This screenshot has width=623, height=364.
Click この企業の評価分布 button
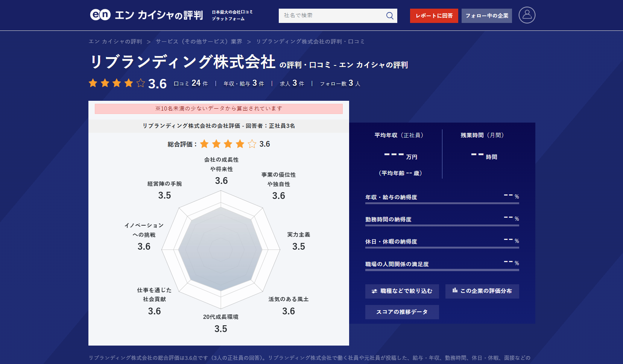482,291
